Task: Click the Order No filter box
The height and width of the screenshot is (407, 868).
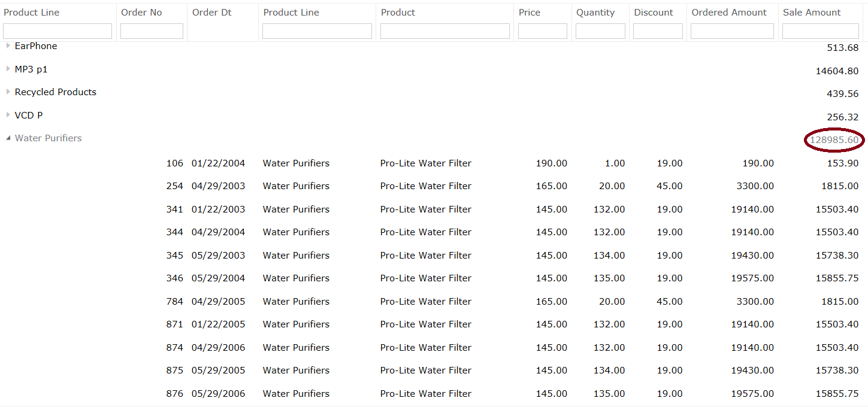Action: (152, 31)
